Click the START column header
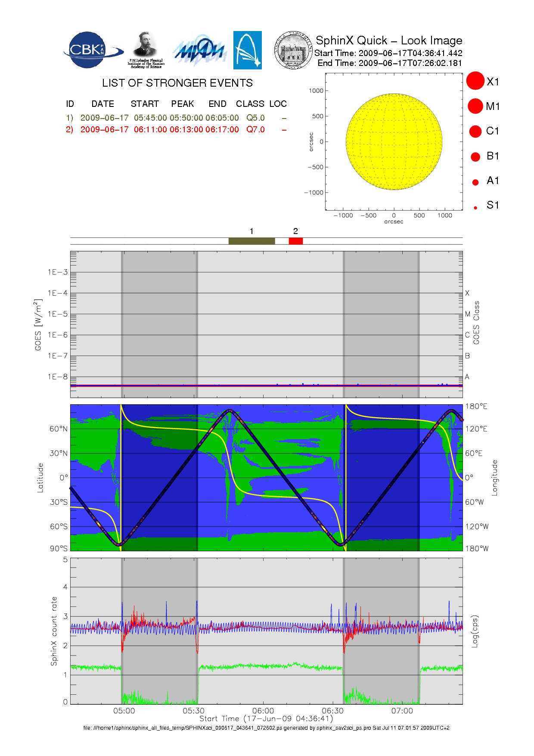Screen dimensions: 534x756 [x=145, y=104]
